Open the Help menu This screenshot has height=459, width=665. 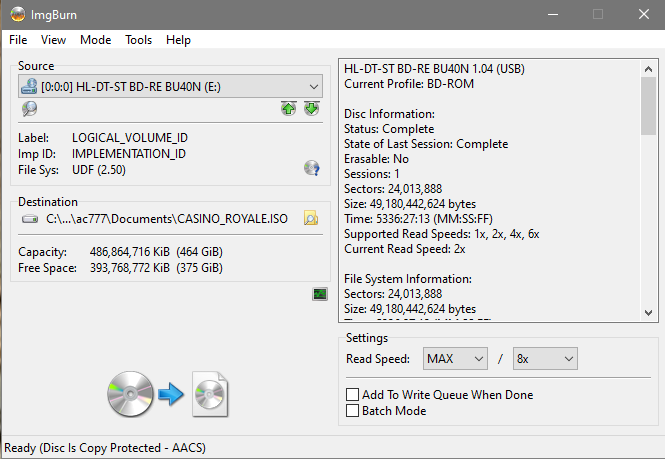tap(178, 40)
